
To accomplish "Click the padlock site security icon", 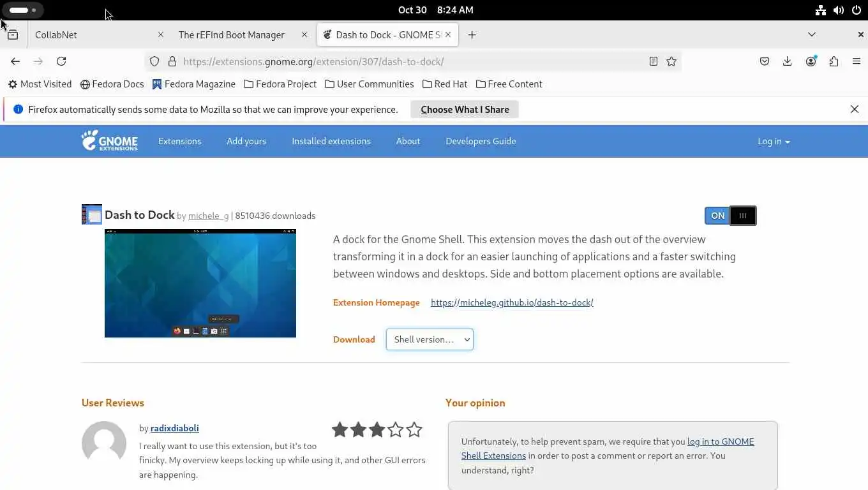I will (x=172, y=61).
